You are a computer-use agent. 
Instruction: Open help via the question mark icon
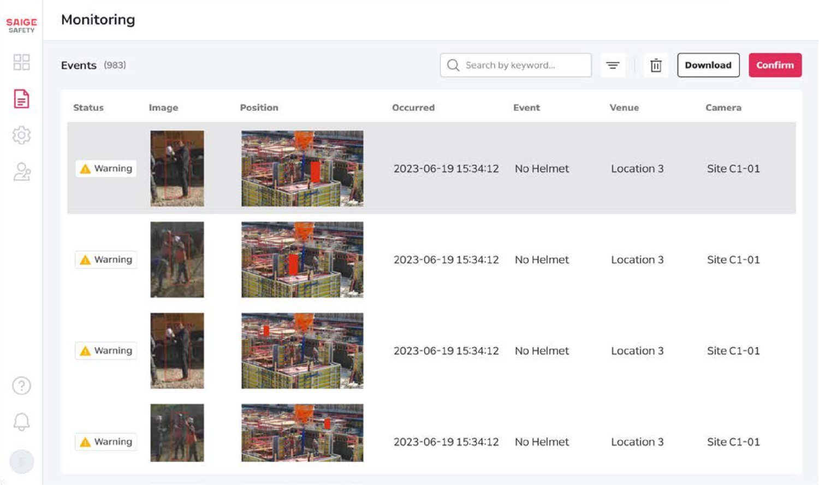pos(21,386)
